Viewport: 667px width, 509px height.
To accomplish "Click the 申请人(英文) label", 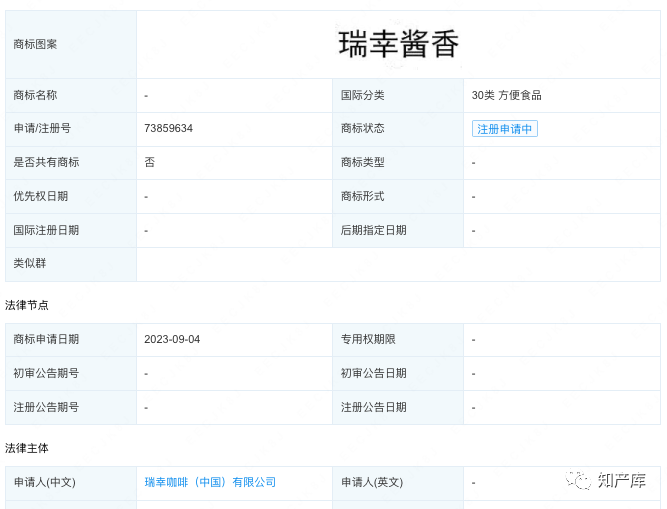I will click(372, 482).
